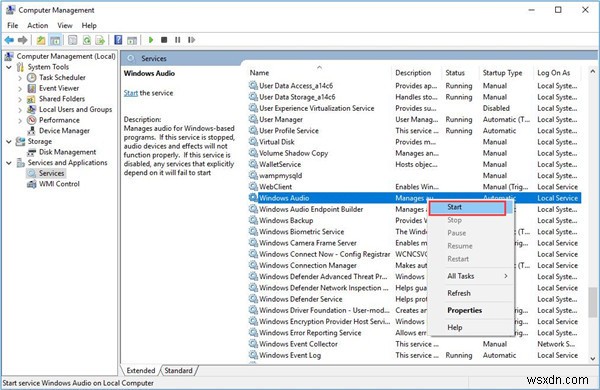Open the All Tasks submenu
Viewport: 600px width, 390px height.
pos(471,276)
